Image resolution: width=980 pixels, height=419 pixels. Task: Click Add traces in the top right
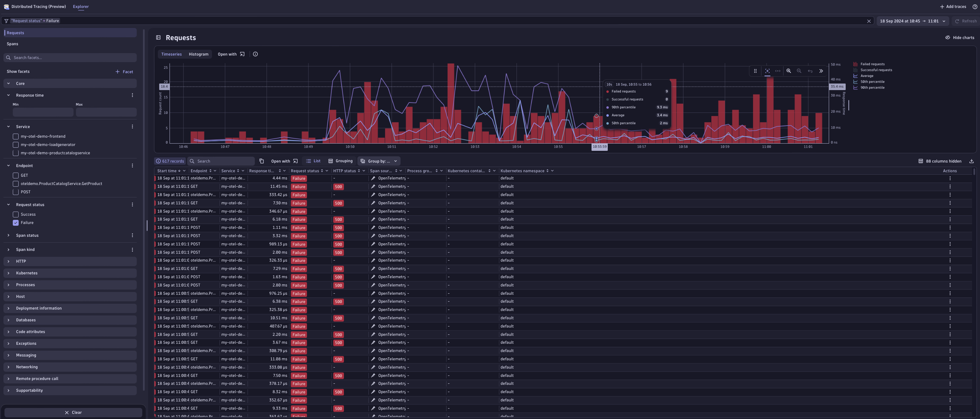pos(953,7)
